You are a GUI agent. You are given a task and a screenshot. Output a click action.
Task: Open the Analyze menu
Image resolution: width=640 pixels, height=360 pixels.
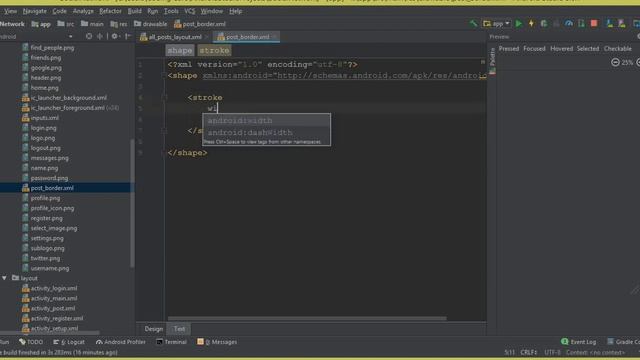pyautogui.click(x=83, y=11)
